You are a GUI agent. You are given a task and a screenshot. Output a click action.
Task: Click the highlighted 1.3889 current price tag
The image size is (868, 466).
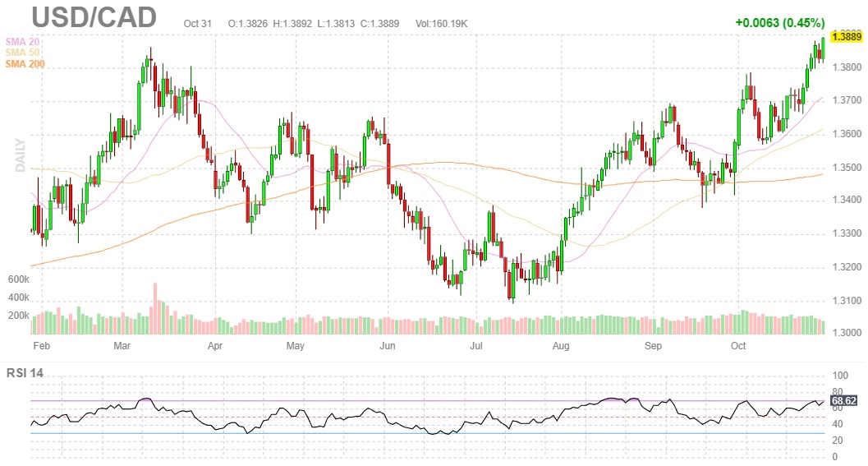[847, 36]
